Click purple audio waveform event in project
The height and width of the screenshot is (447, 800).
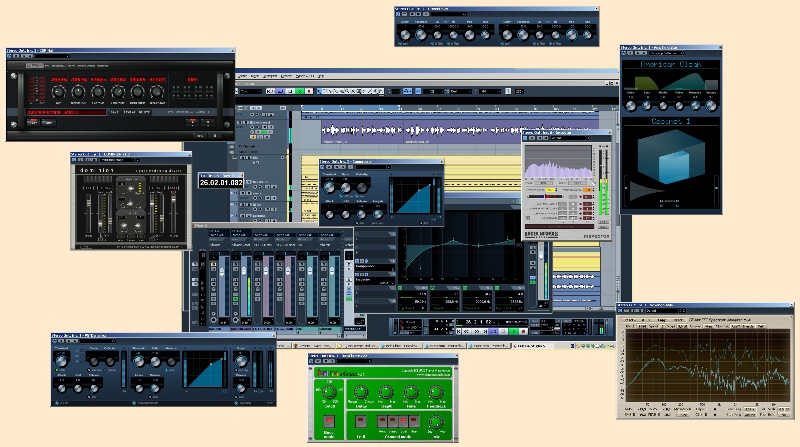point(459,132)
